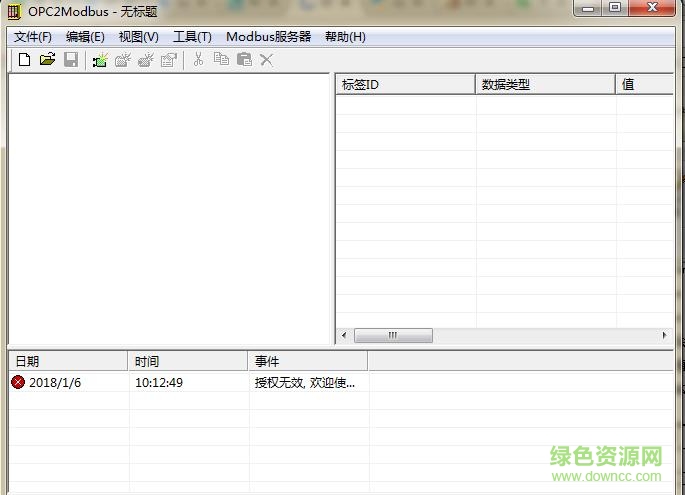Viewport: 685px width, 495px height.
Task: Select the red error icon in event log
Action: (x=18, y=382)
